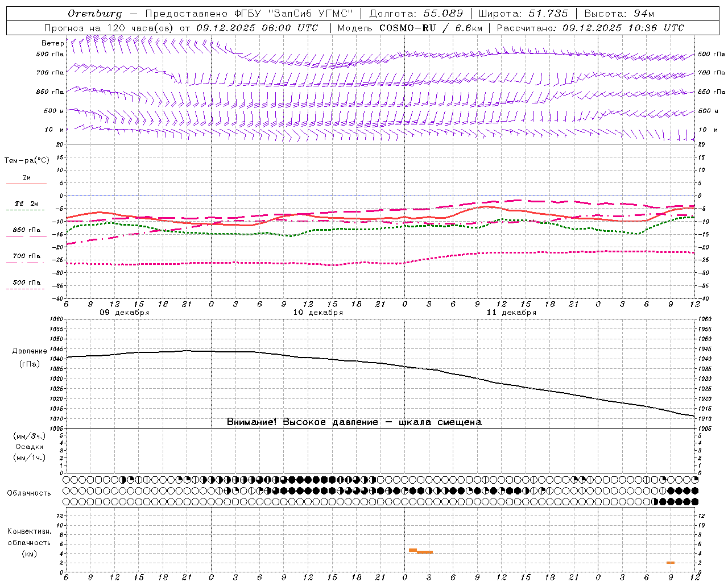Image resolution: width=728 pixels, height=582 pixels.
Task: Click the '(км)' unit under convective cloudiness
Action: pyautogui.click(x=30, y=554)
